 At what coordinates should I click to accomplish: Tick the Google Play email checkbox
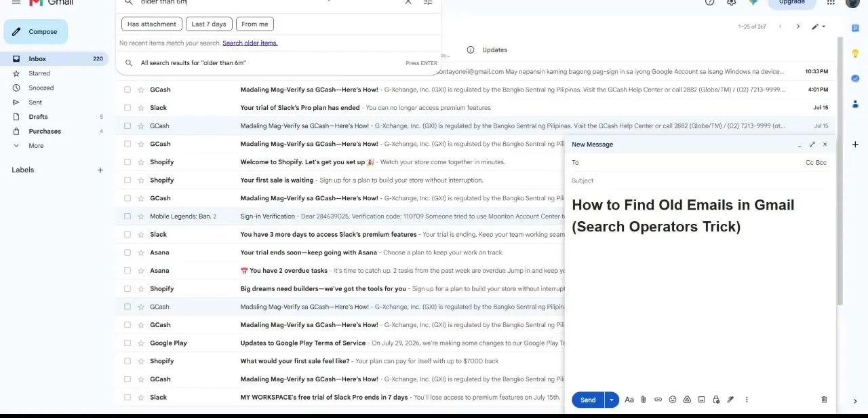pos(127,343)
